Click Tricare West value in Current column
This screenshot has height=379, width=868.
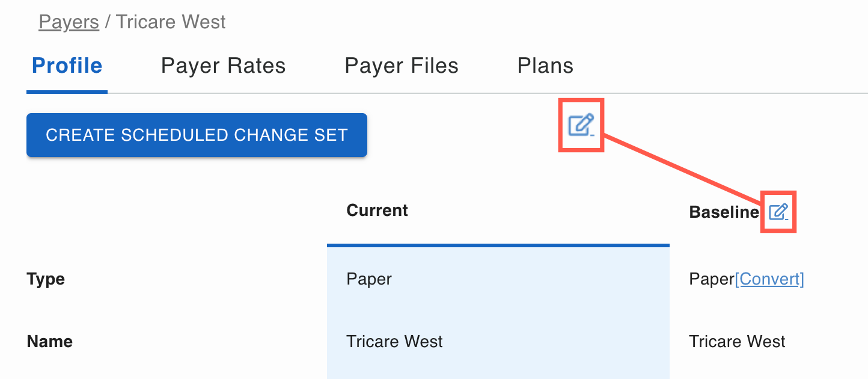(x=394, y=342)
